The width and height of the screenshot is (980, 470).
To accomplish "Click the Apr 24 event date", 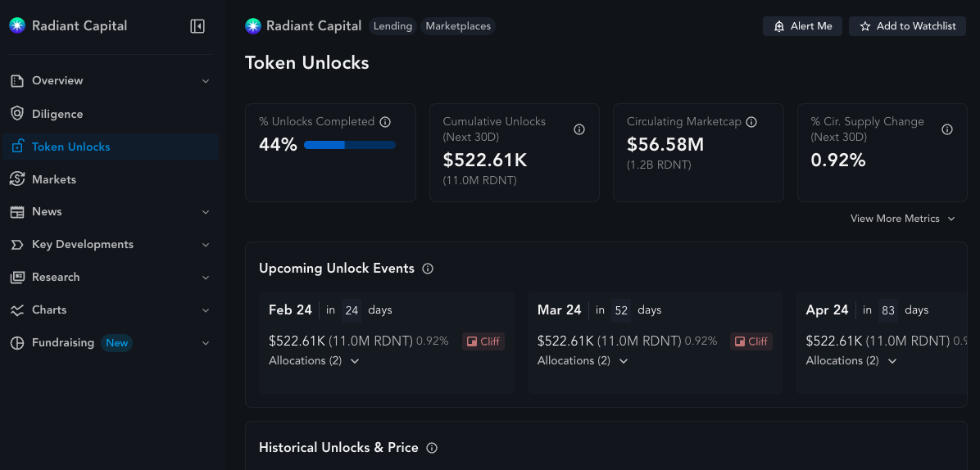I will click(827, 310).
